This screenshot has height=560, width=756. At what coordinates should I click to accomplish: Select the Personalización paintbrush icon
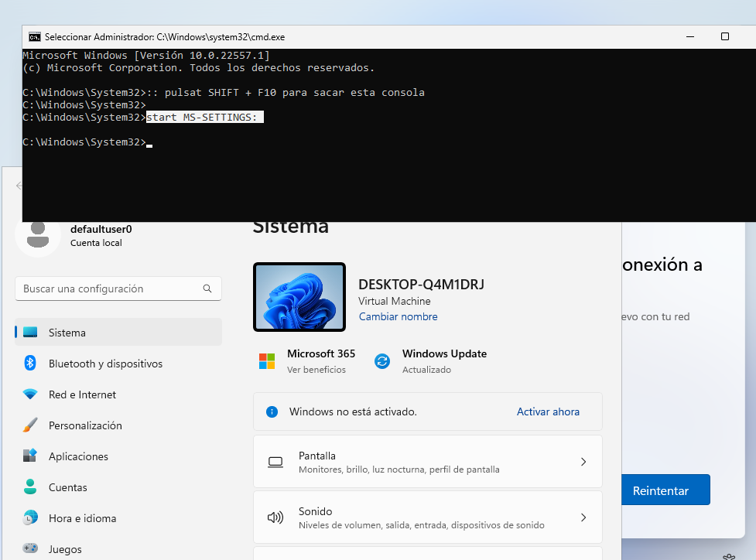pos(30,425)
